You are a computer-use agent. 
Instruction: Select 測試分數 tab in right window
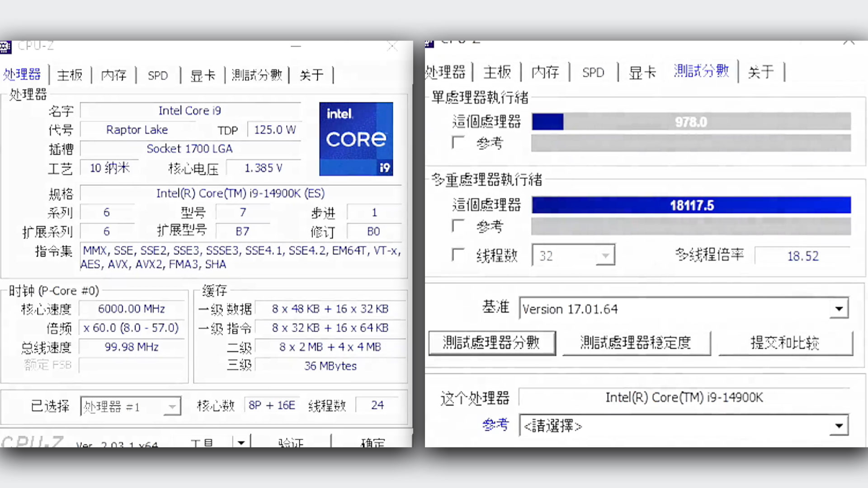click(x=701, y=70)
